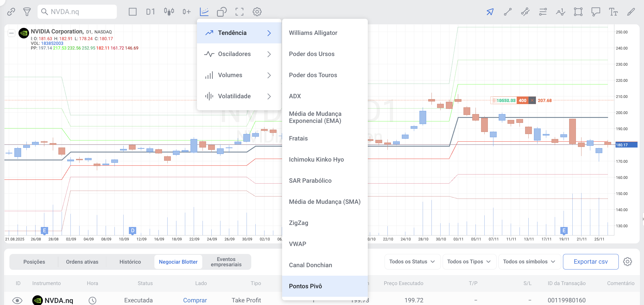Expand the Tendência submenu
The height and width of the screenshot is (305, 644).
pos(239,33)
